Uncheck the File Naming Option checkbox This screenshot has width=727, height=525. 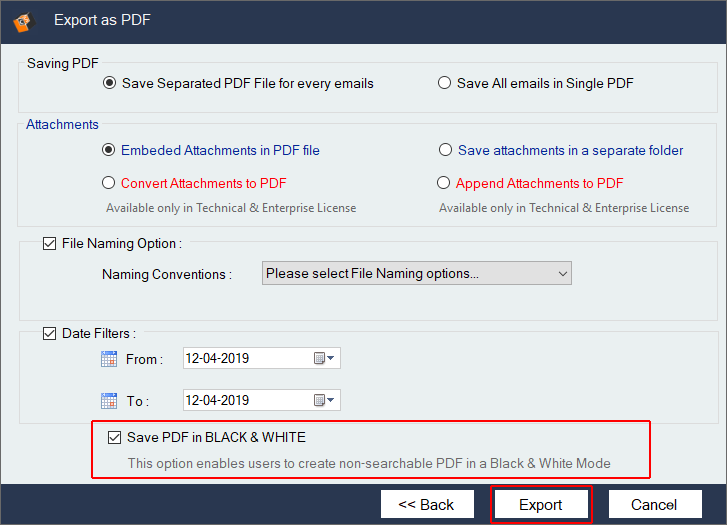point(49,243)
